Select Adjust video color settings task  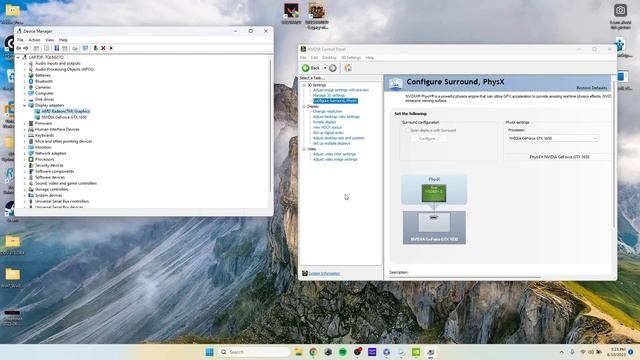tap(334, 154)
